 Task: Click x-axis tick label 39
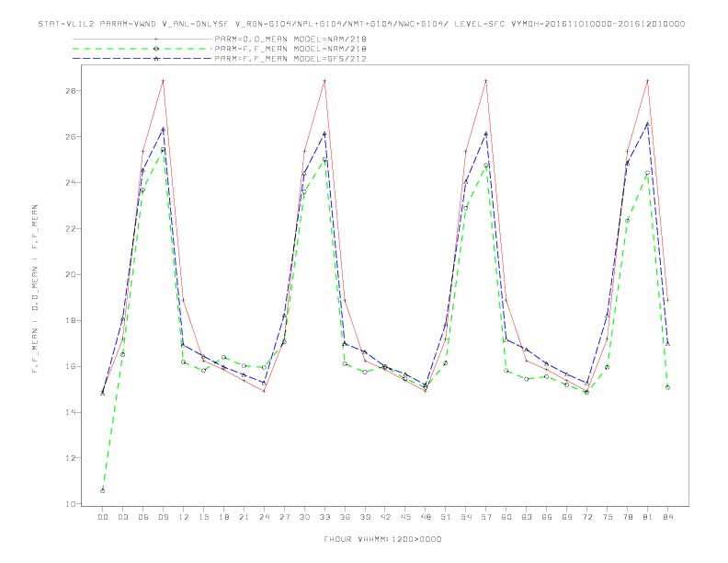[x=366, y=517]
